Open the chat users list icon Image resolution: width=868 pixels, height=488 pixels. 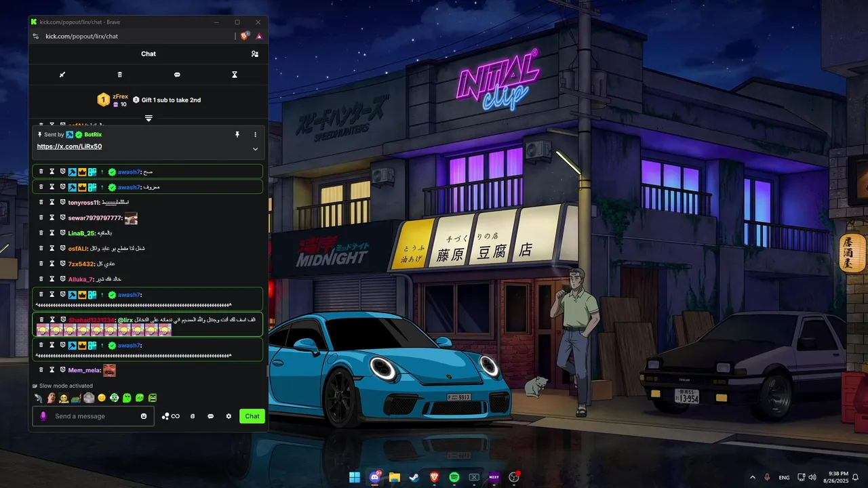255,54
